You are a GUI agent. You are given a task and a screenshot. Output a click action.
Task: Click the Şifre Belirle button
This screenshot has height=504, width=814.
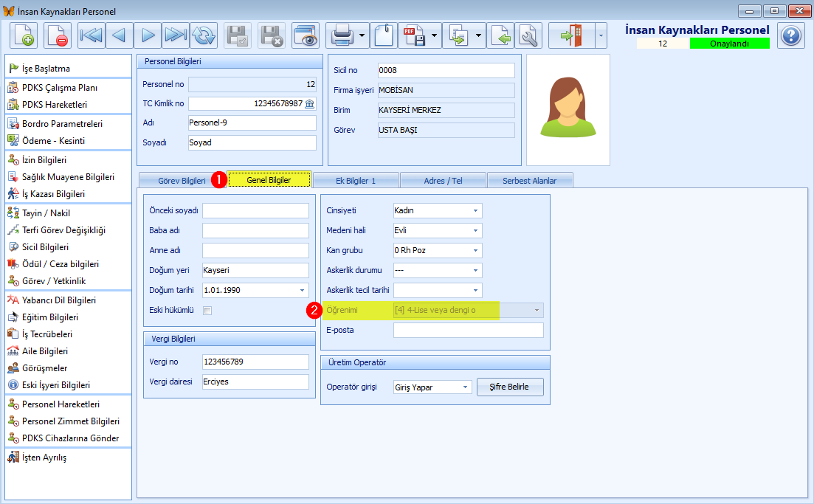[509, 387]
